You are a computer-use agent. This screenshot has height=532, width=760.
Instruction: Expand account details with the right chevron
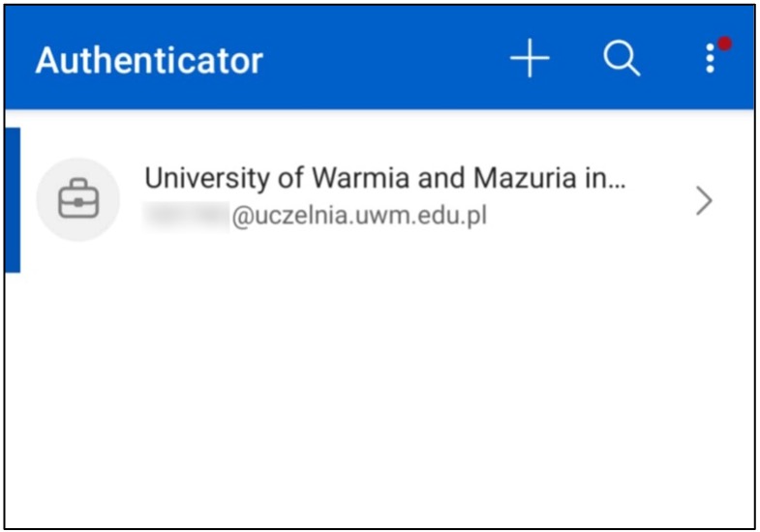[705, 200]
